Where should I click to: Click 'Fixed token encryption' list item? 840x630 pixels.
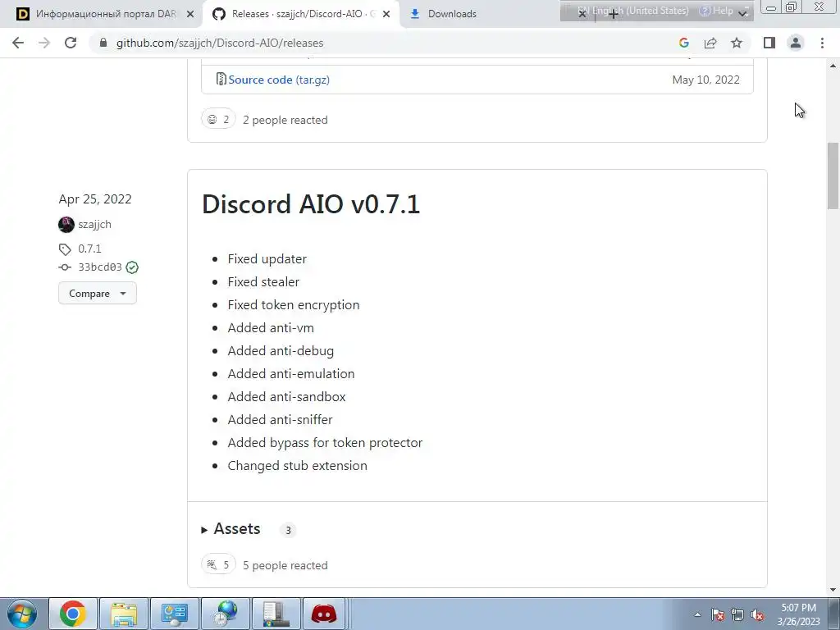(294, 305)
